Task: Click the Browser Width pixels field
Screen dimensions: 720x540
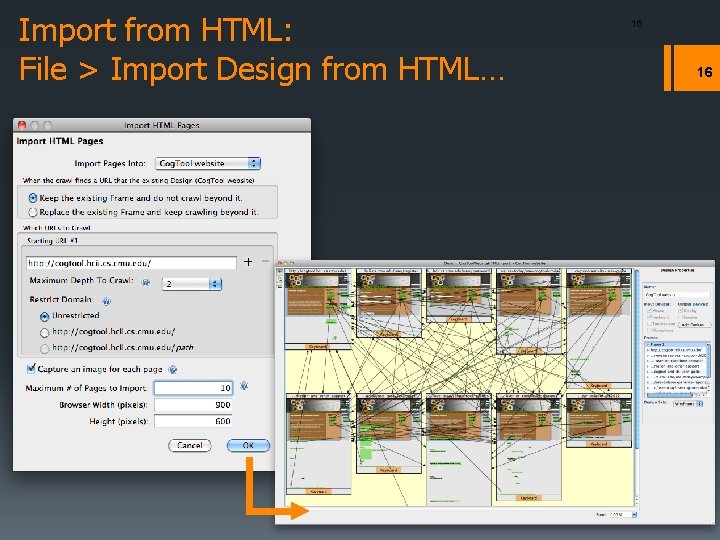Action: coord(193,405)
